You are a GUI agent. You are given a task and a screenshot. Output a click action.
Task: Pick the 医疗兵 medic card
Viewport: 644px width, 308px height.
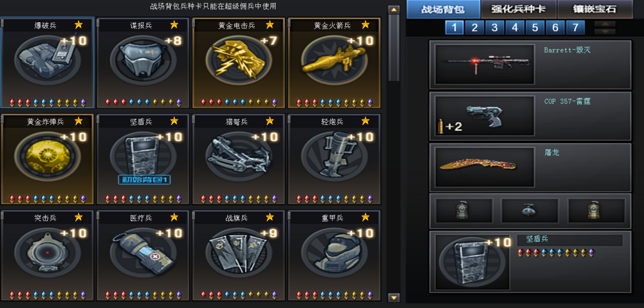coord(143,255)
